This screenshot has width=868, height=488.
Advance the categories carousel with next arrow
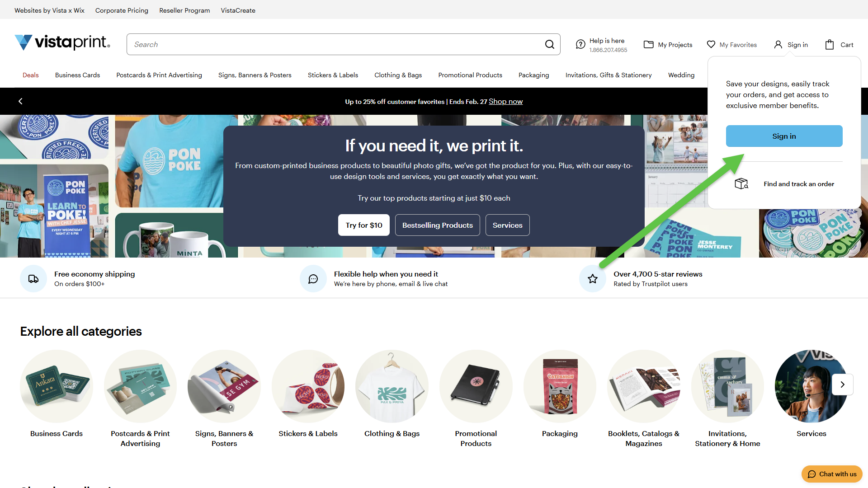[x=843, y=385]
